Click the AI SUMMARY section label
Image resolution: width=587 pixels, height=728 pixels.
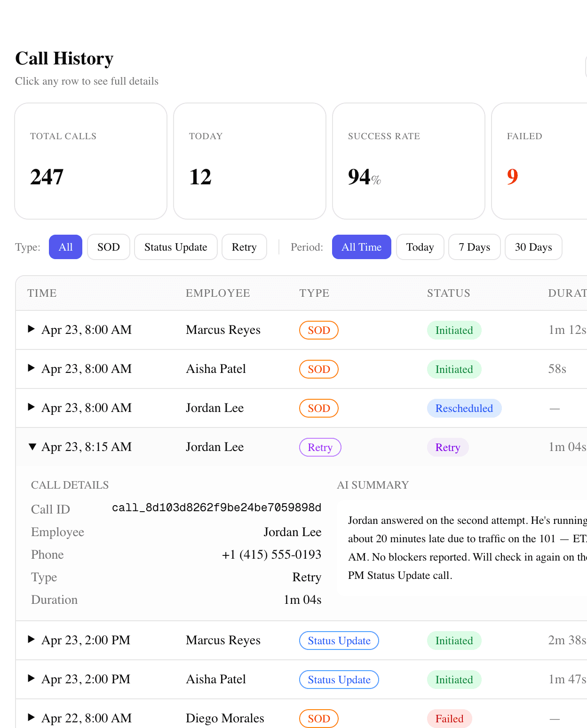[x=373, y=485]
